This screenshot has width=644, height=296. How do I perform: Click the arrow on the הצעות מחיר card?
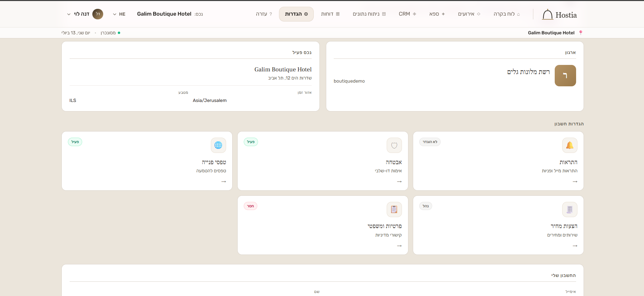point(575,246)
